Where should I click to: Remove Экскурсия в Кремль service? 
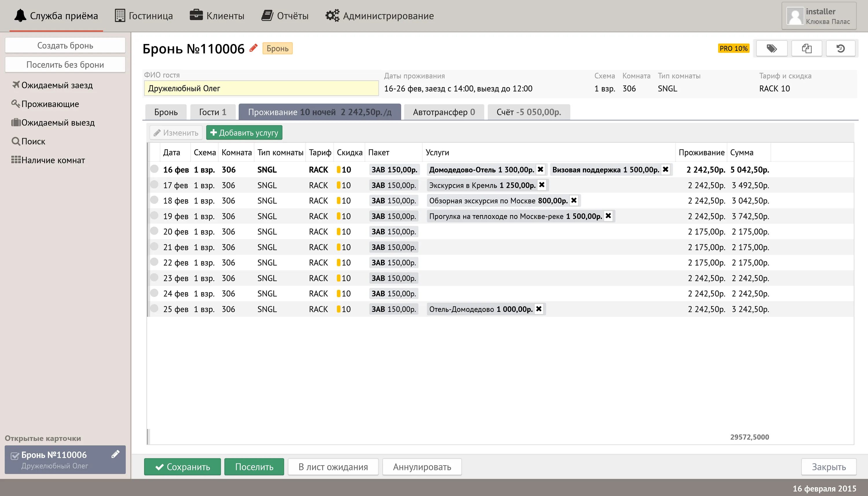pos(542,185)
